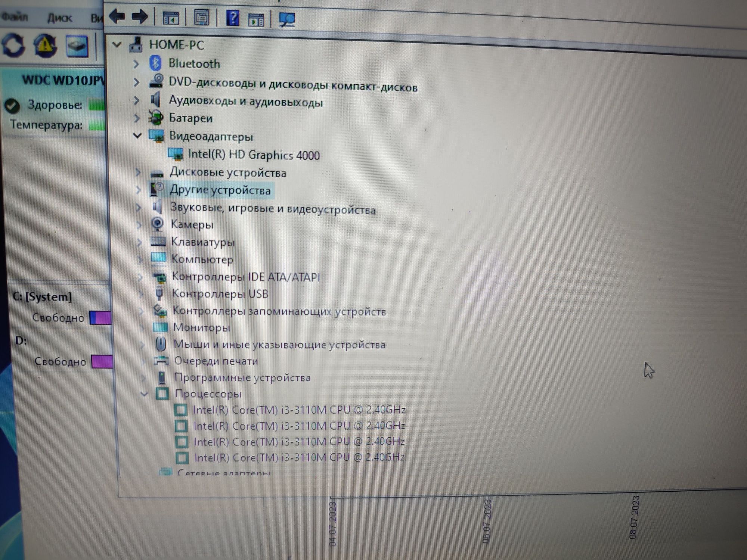
Task: Select the Другие устройства row
Action: (x=220, y=190)
